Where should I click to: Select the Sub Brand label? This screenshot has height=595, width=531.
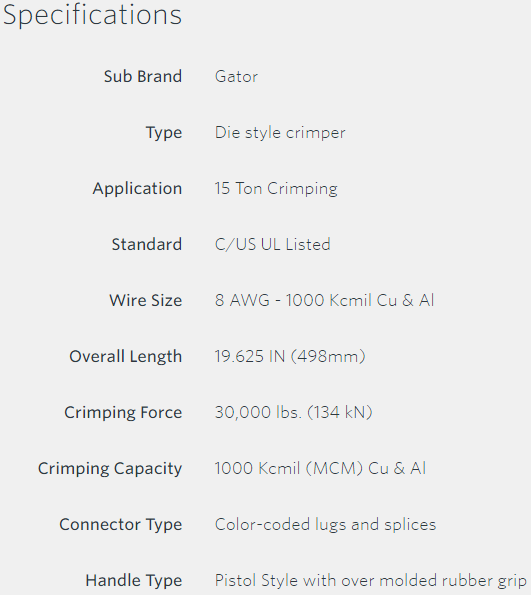tap(143, 76)
